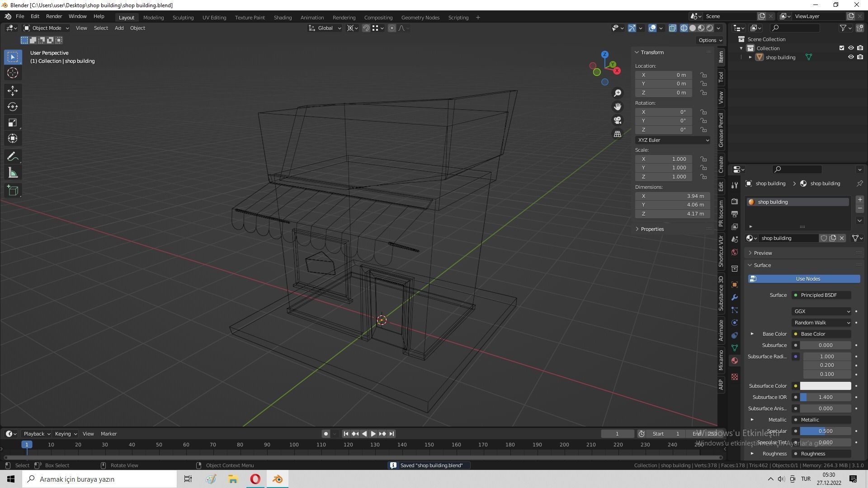Expand shop building in outliner
This screenshot has height=488, width=868.
750,57
